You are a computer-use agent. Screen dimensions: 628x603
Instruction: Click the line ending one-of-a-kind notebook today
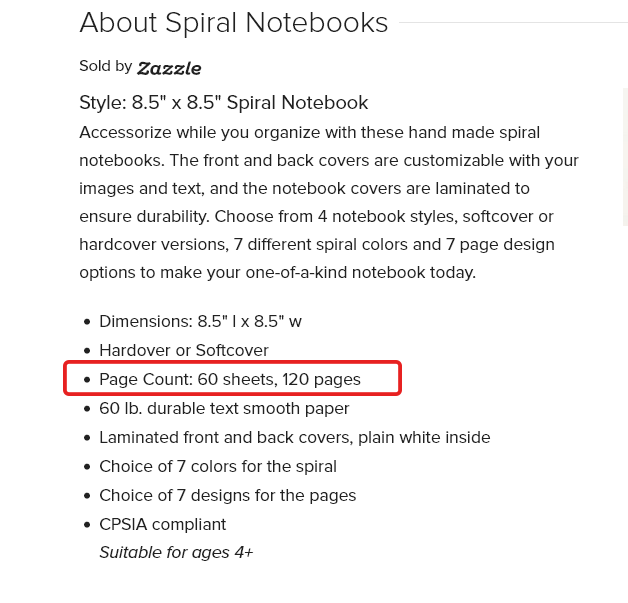point(278,273)
